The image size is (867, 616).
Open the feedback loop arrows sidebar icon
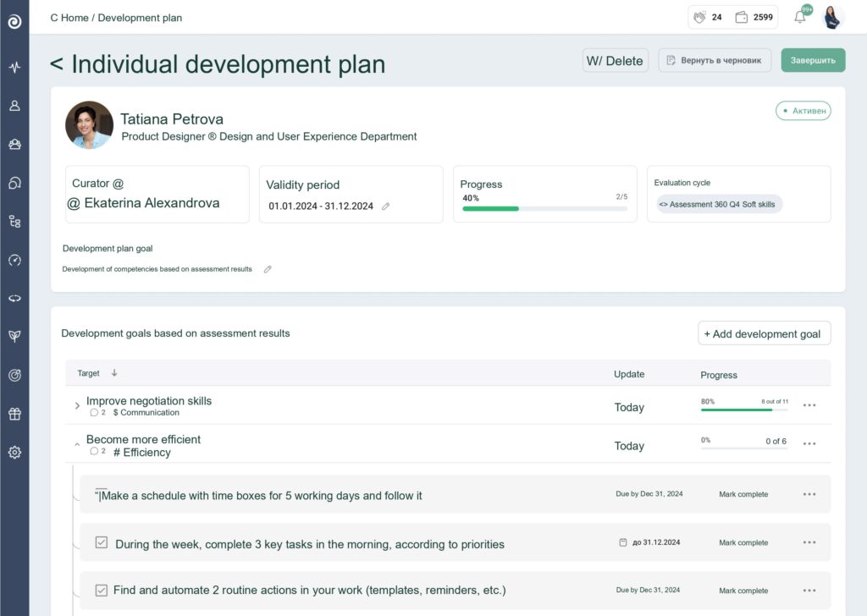pos(14,299)
